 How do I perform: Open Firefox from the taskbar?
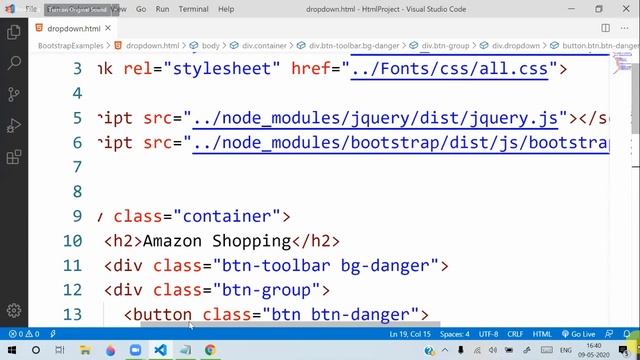(x=110, y=350)
